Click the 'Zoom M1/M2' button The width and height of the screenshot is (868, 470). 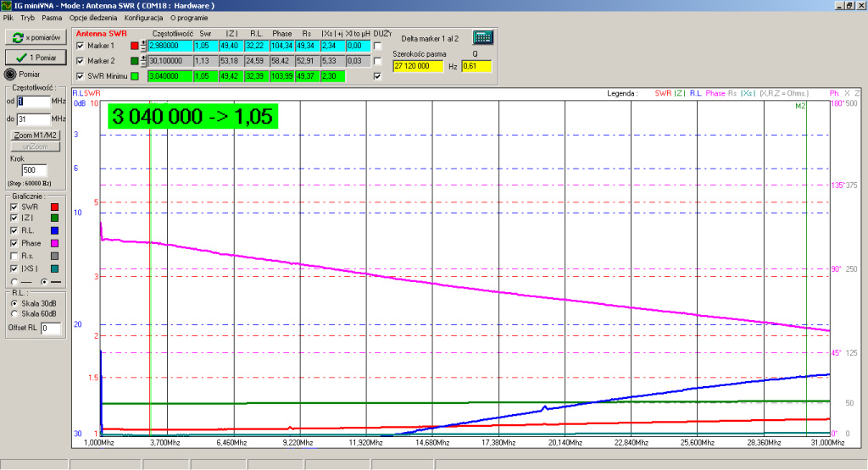tap(35, 135)
